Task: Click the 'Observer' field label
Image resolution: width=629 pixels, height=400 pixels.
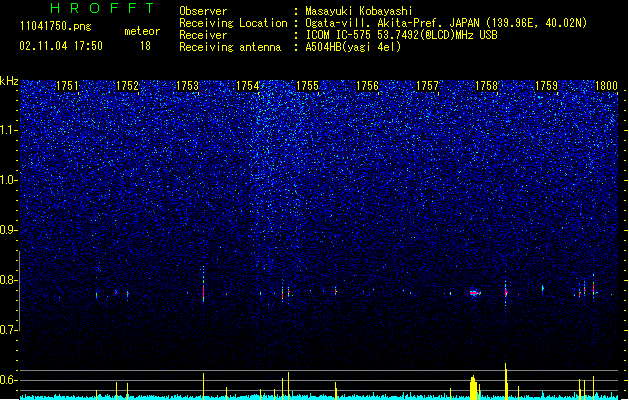Action: tap(203, 11)
